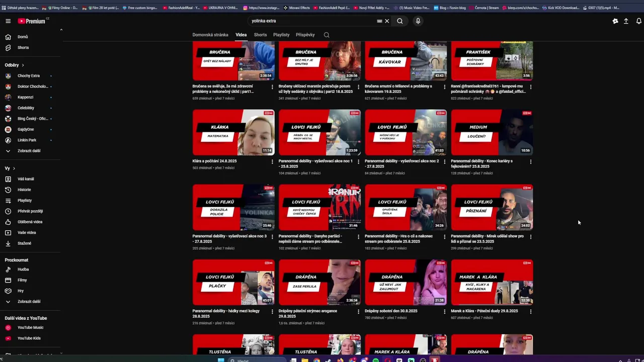This screenshot has height=362, width=644.
Task: Open the notifications bell
Action: pos(639,21)
